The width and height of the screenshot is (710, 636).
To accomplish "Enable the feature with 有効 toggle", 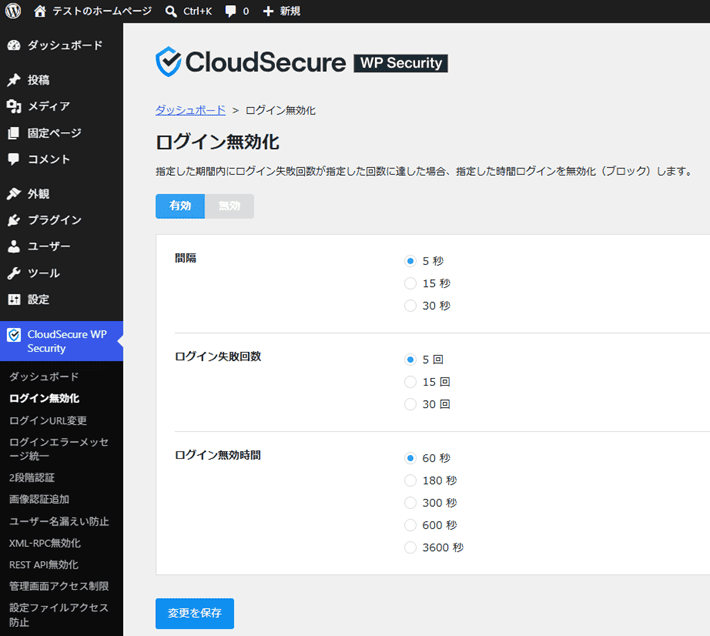I will click(180, 206).
